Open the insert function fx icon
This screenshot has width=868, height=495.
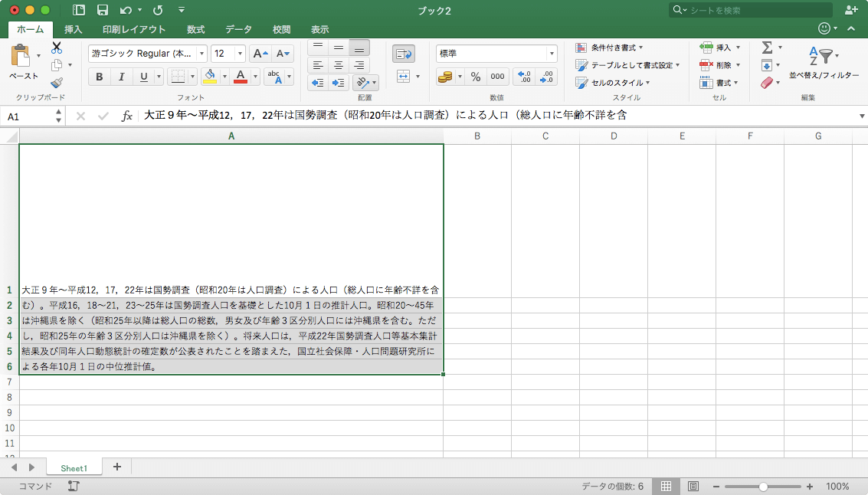click(x=126, y=116)
